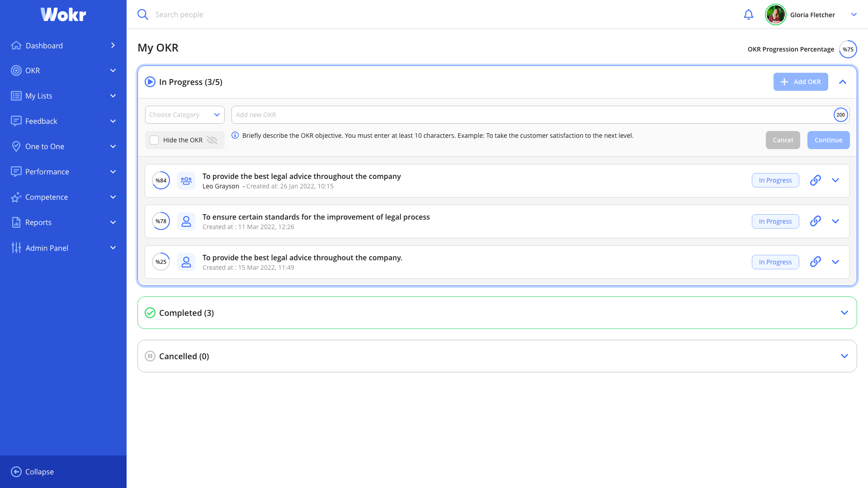
Task: Open search people field via magnifier icon
Action: 142,14
